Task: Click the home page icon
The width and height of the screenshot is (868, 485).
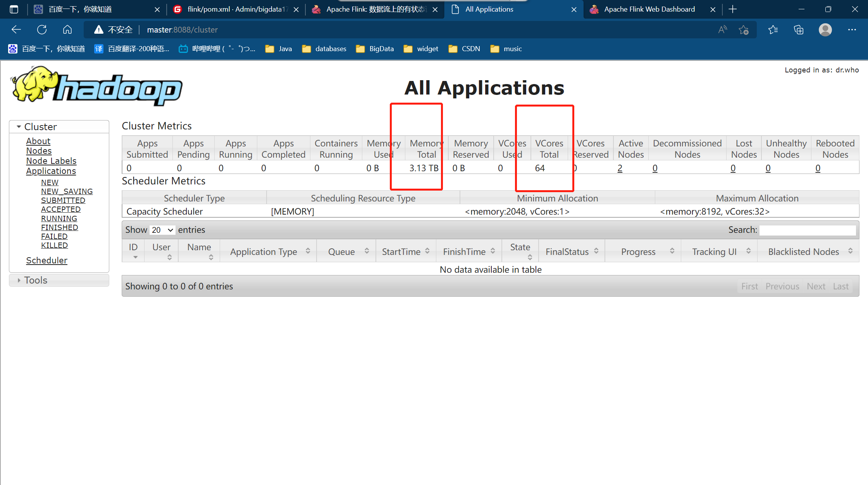Action: point(67,30)
